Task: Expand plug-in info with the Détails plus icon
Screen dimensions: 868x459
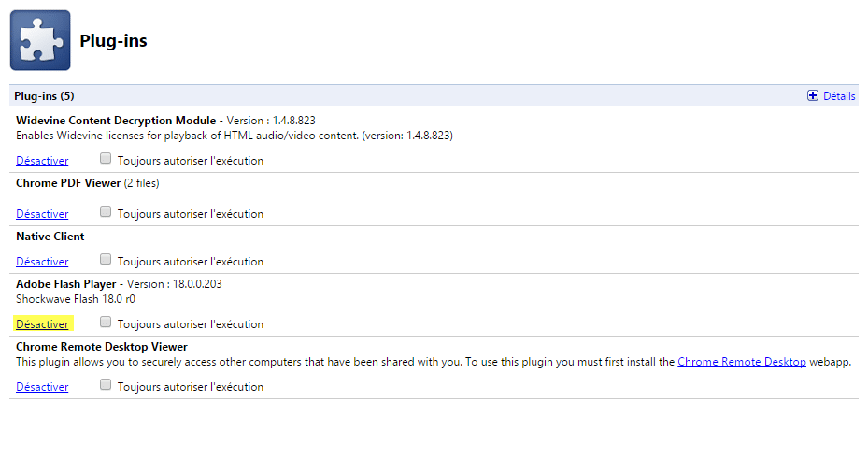Action: 813,96
